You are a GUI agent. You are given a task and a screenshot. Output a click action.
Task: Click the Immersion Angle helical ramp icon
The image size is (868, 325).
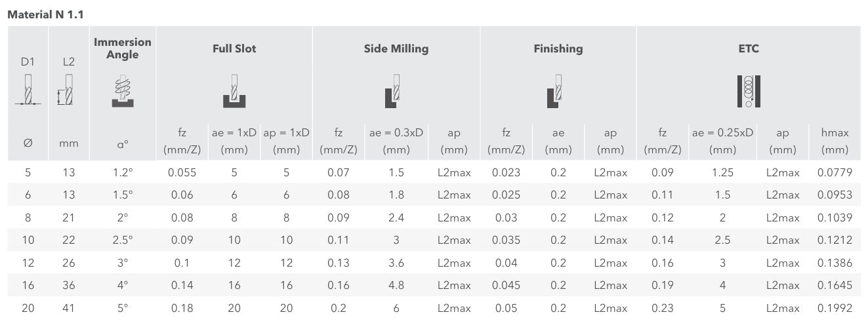(123, 90)
